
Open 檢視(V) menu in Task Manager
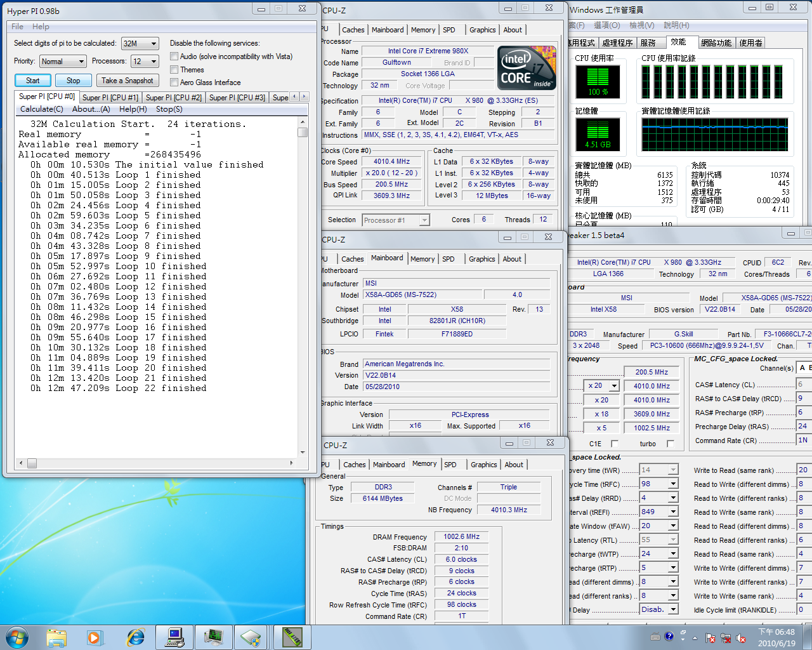point(641,25)
